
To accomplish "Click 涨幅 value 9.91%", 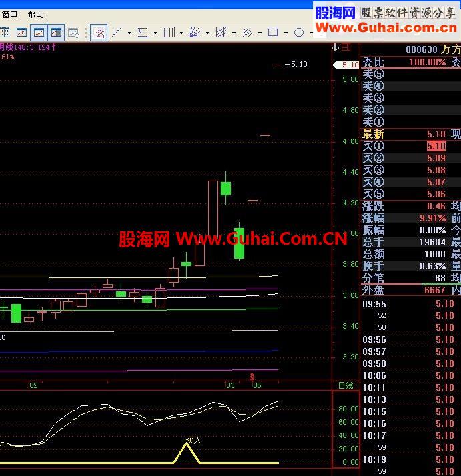I will pos(433,218).
